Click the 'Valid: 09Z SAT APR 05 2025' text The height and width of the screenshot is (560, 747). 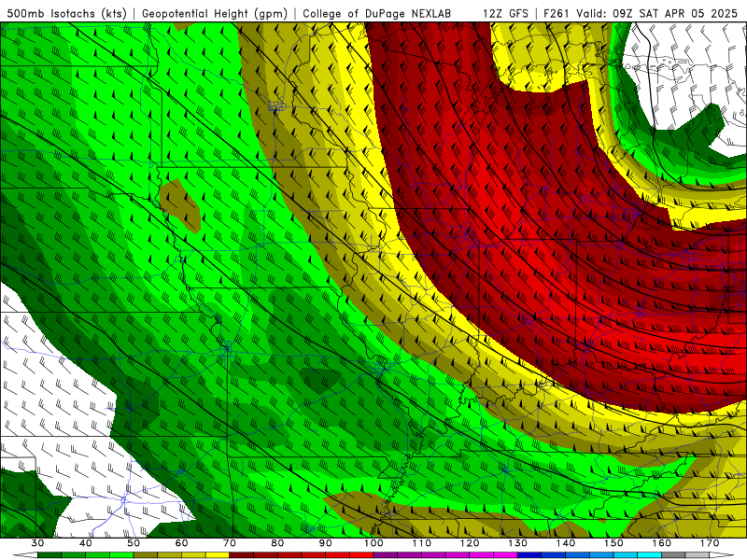657,13
